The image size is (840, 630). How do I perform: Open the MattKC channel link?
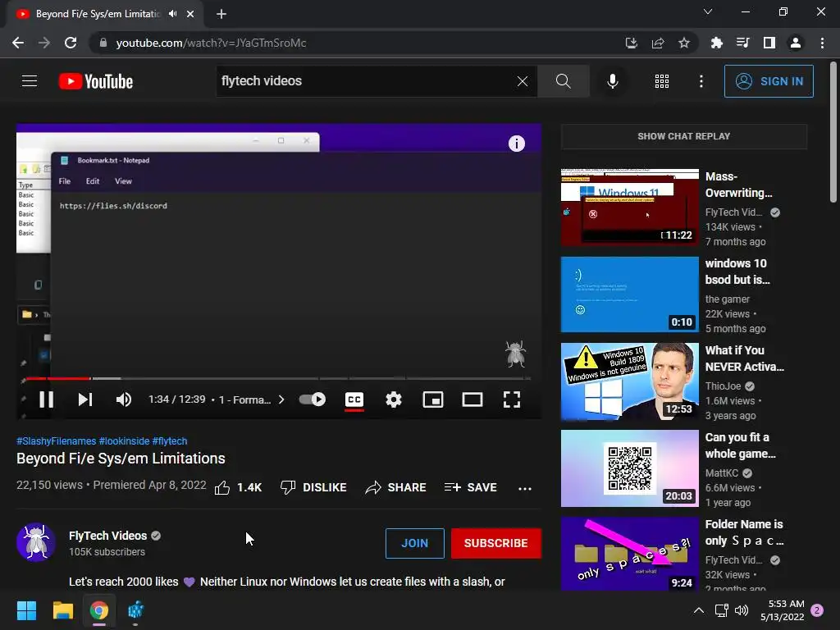coord(722,473)
